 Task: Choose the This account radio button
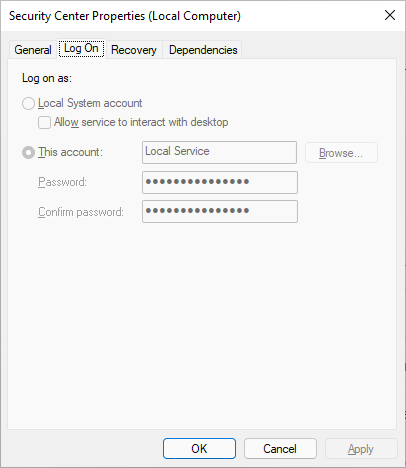coord(28,153)
